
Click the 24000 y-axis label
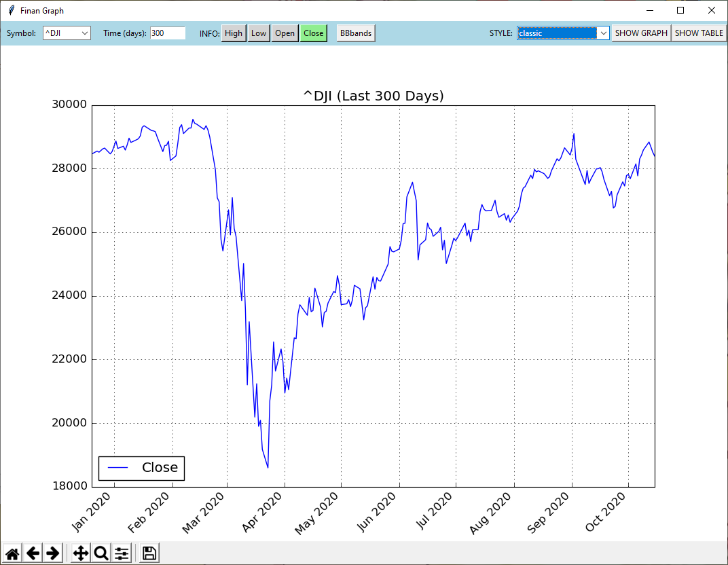[69, 295]
